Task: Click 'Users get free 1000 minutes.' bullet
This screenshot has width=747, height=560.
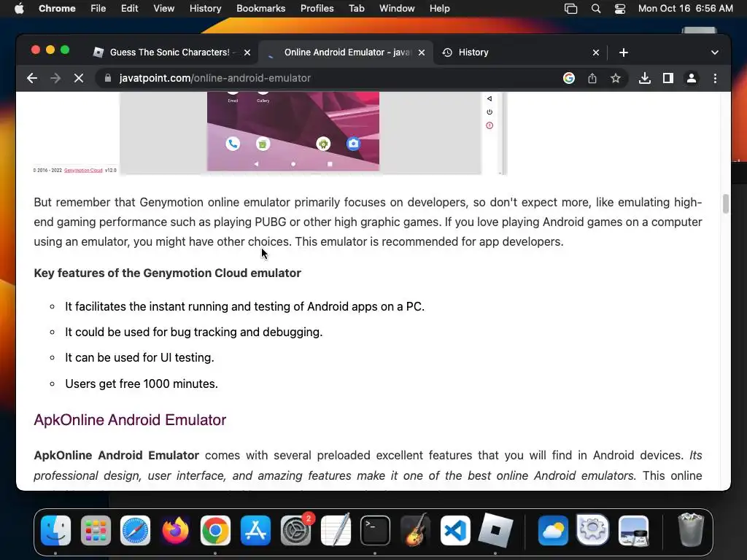Action: point(142,384)
